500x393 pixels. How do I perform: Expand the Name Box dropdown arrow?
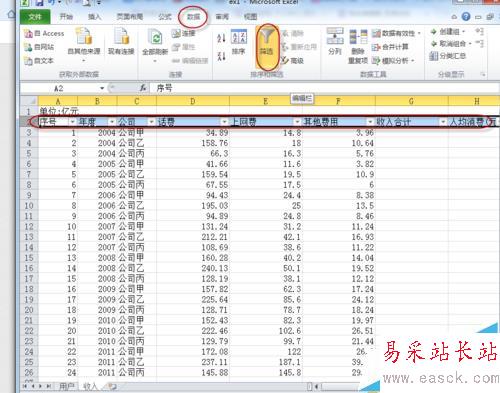click(x=102, y=88)
